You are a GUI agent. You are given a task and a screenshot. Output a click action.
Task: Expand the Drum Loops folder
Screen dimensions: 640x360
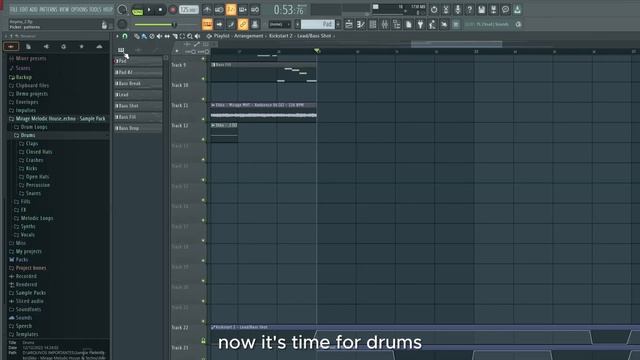pyautogui.click(x=34, y=127)
